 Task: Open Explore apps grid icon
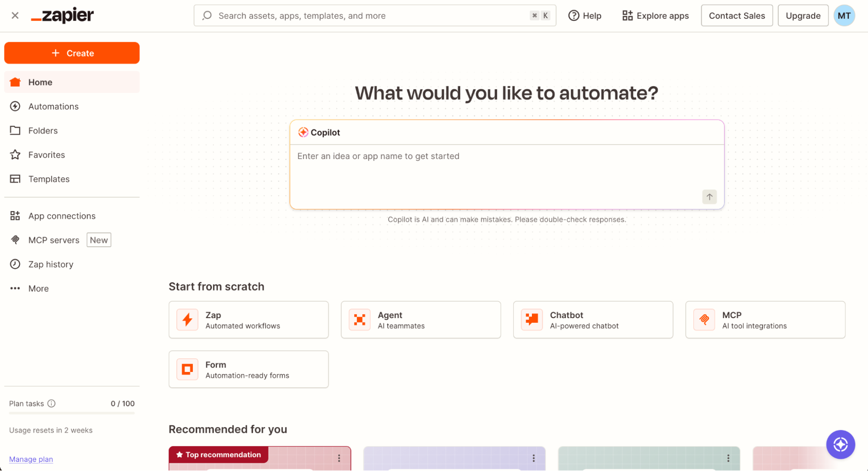627,16
